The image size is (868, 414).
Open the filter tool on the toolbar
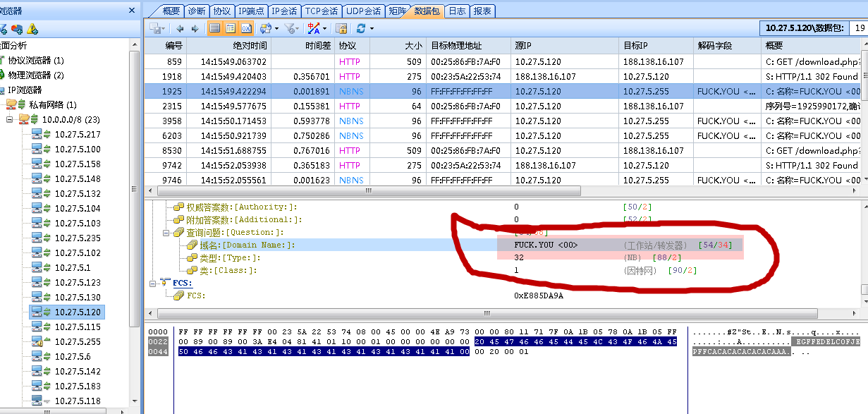pyautogui.click(x=291, y=28)
